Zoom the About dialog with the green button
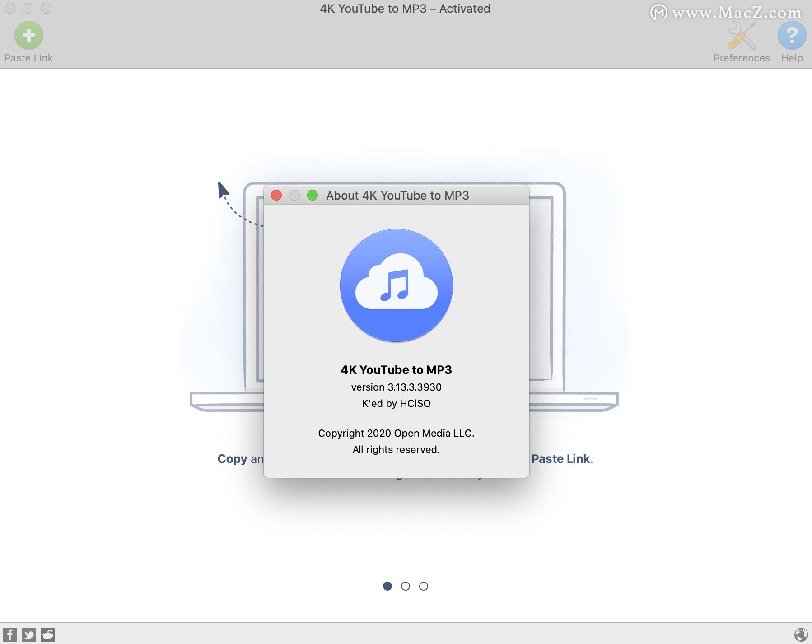The width and height of the screenshot is (812, 644). [313, 195]
